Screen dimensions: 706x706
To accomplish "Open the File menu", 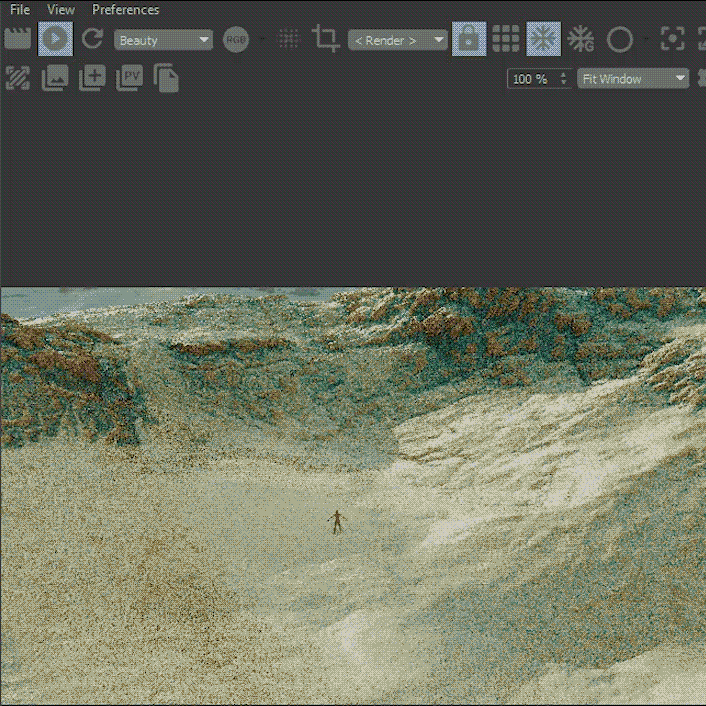I will point(20,9).
